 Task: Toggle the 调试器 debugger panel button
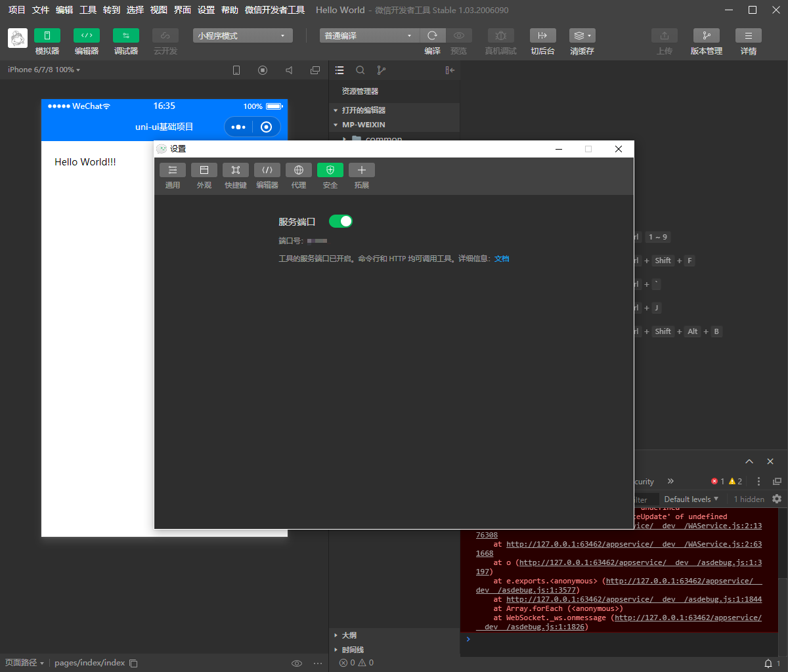pyautogui.click(x=126, y=35)
